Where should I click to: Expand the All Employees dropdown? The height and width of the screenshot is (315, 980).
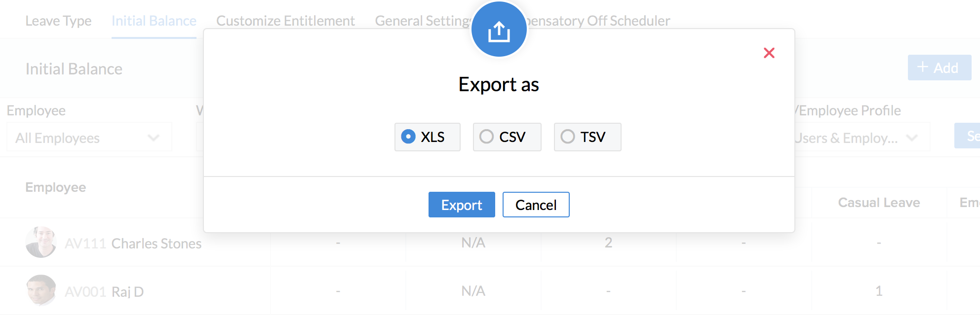coord(89,138)
